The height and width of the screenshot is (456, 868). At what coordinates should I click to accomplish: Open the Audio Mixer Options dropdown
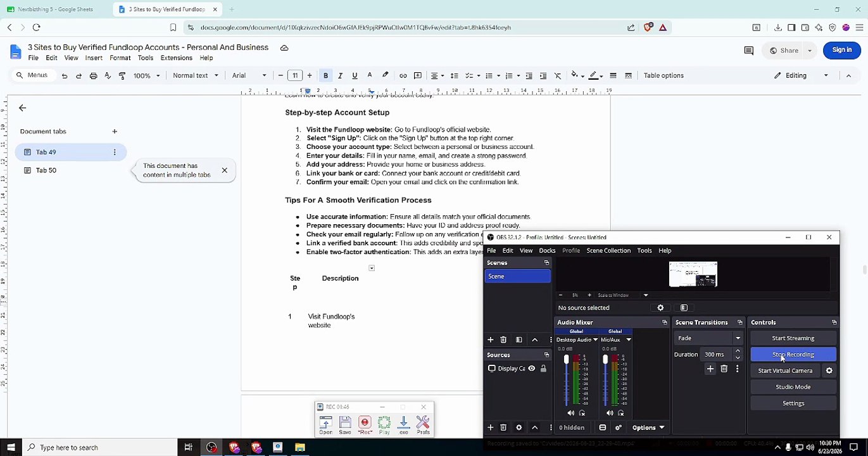coord(648,427)
